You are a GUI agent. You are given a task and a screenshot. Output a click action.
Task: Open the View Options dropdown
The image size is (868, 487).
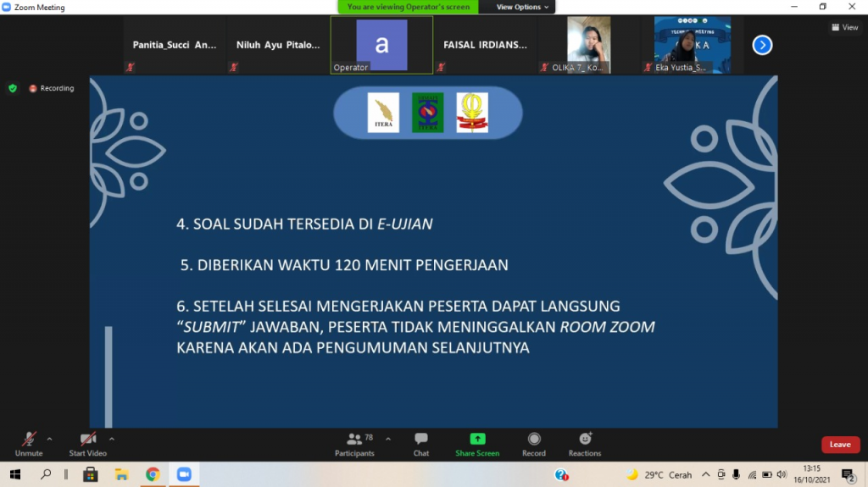(x=522, y=7)
